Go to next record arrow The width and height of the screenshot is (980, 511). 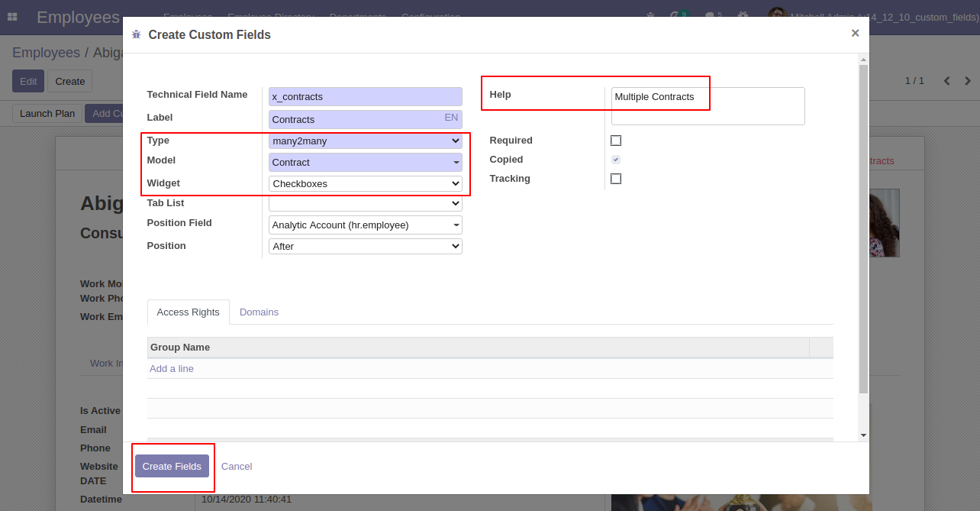[x=968, y=81]
